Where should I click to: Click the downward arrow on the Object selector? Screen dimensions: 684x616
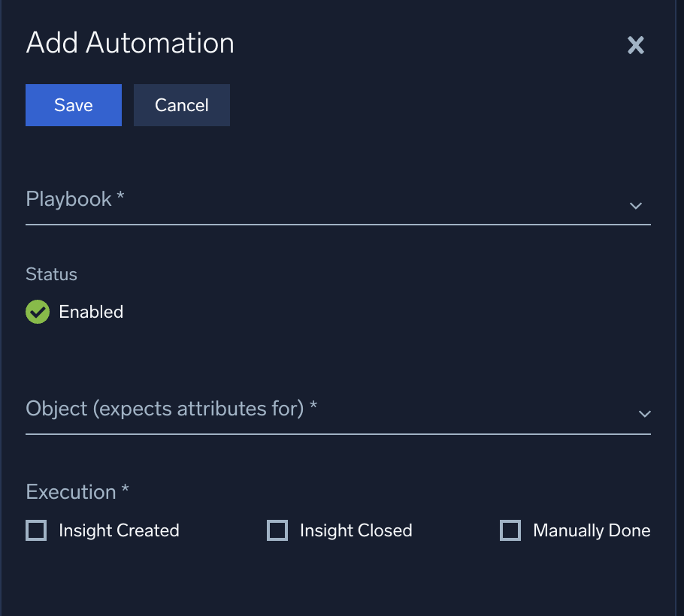644,413
